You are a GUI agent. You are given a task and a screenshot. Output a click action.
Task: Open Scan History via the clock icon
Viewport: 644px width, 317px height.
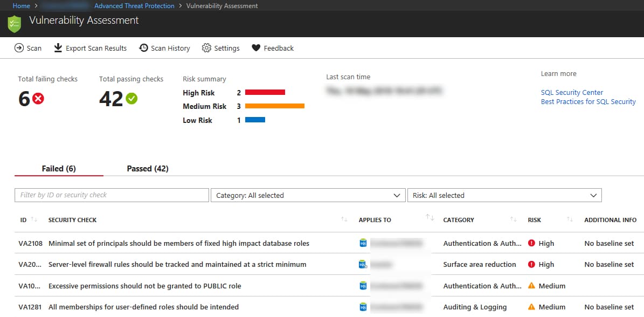point(143,48)
